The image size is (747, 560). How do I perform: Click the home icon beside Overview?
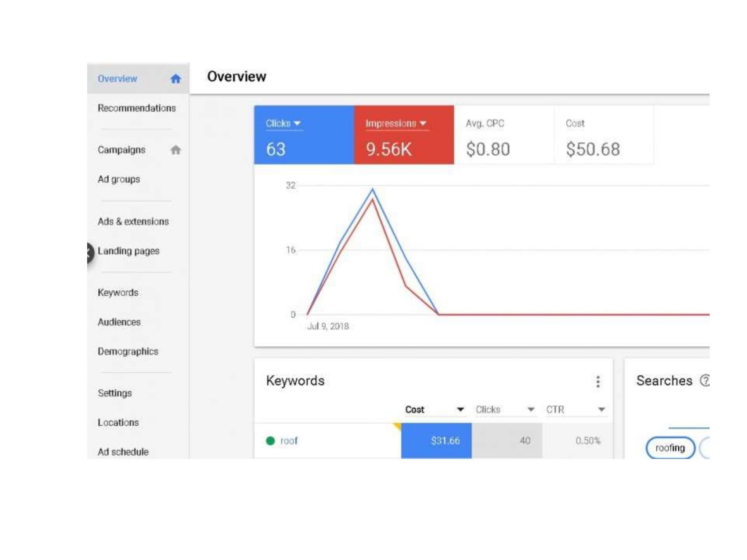(175, 79)
